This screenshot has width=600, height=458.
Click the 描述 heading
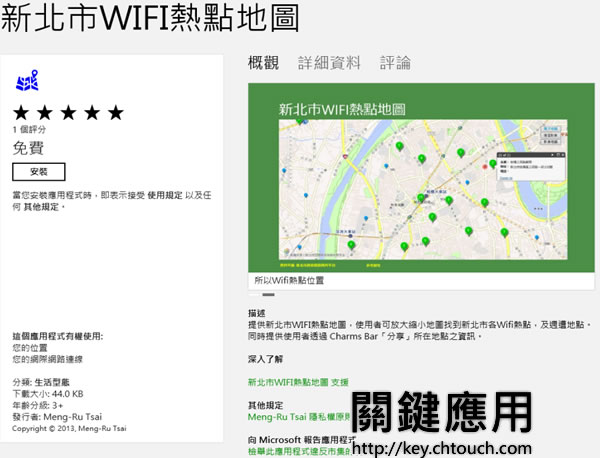point(256,313)
